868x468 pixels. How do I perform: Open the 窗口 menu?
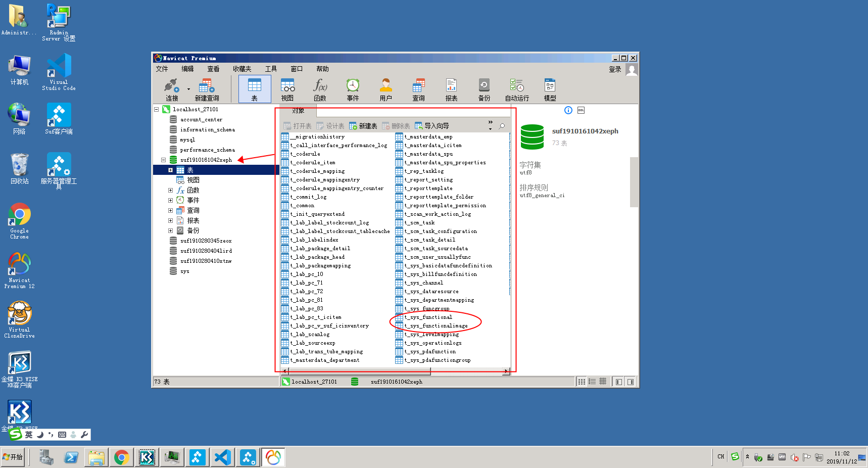coord(297,69)
